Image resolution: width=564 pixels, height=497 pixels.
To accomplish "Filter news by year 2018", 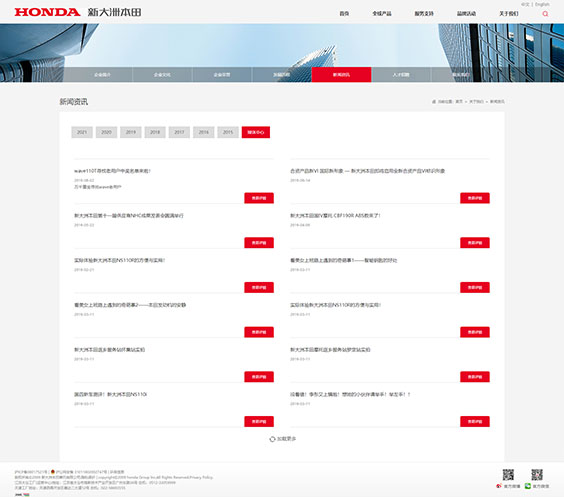I will click(155, 132).
